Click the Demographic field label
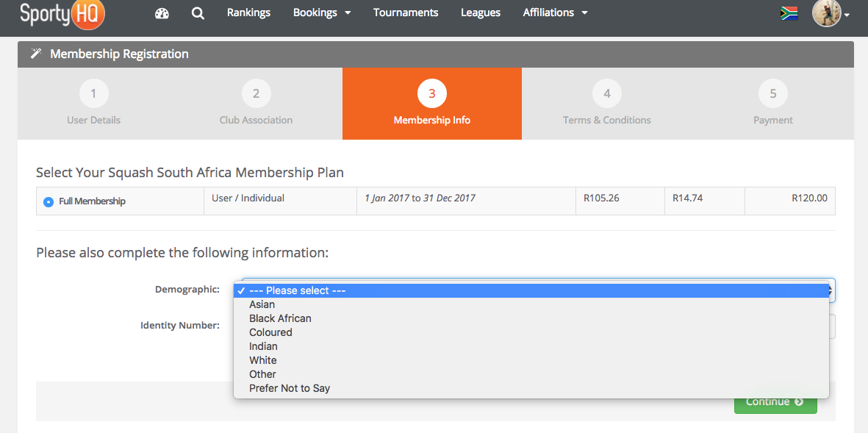The image size is (868, 433). [187, 290]
